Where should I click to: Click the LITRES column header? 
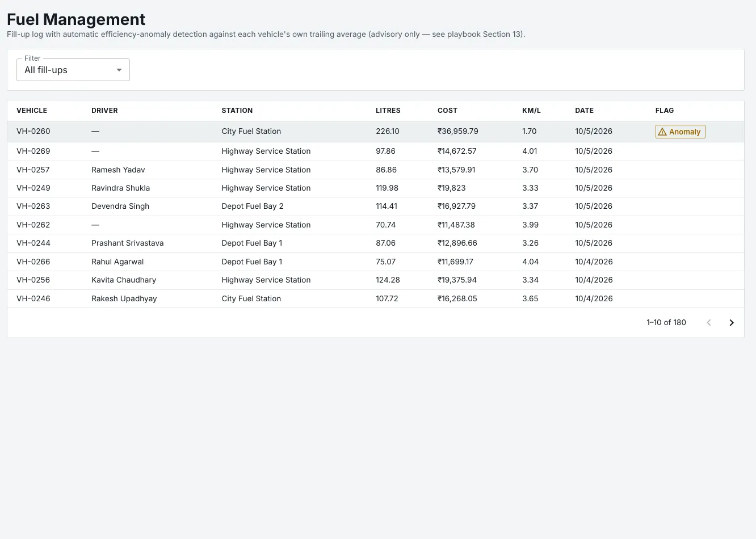(388, 111)
